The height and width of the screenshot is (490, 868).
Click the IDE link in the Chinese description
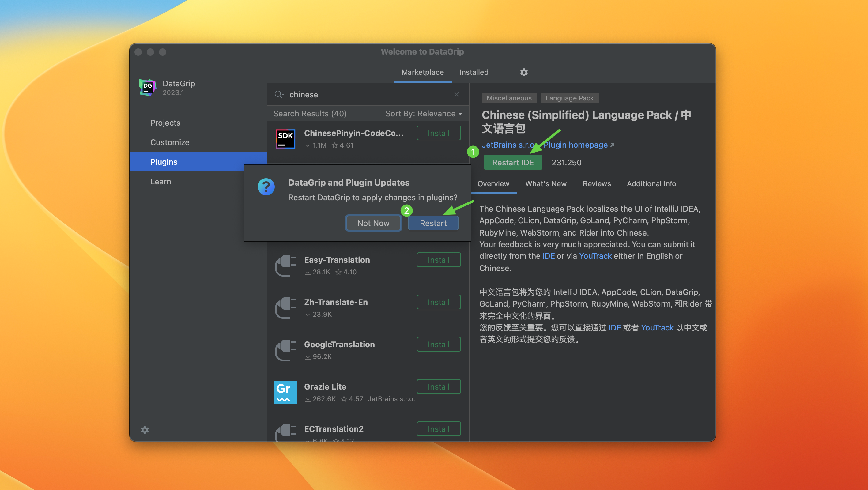click(x=615, y=328)
